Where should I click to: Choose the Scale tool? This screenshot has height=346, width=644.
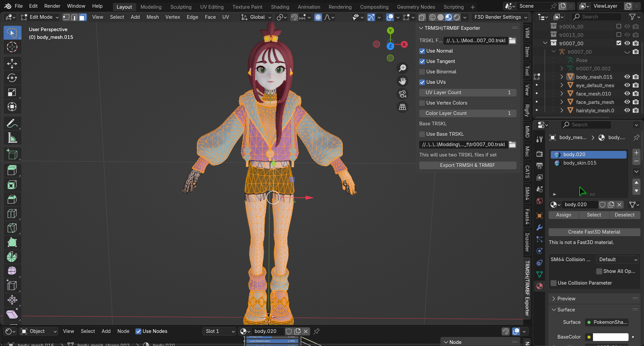coord(12,92)
